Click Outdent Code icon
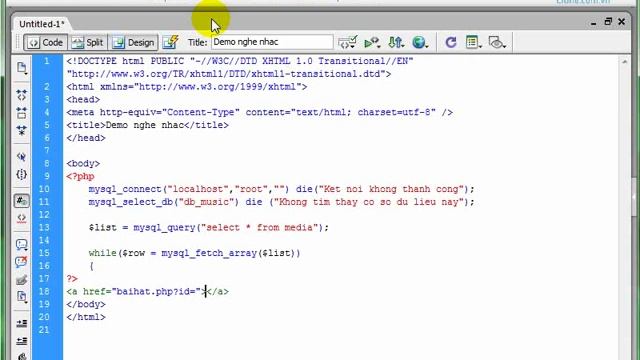Screen dimensions: 640x360 [x=22, y=341]
